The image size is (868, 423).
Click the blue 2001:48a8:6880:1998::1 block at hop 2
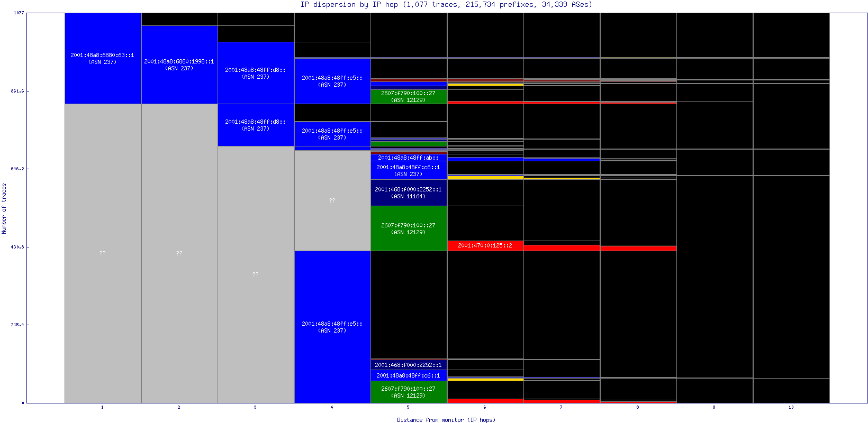pyautogui.click(x=179, y=65)
